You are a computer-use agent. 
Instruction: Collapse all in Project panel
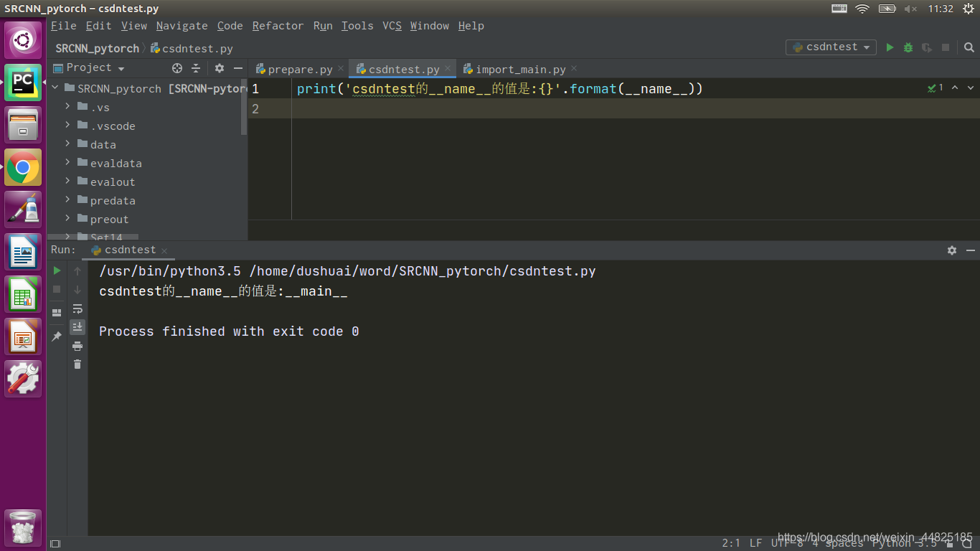coord(196,68)
